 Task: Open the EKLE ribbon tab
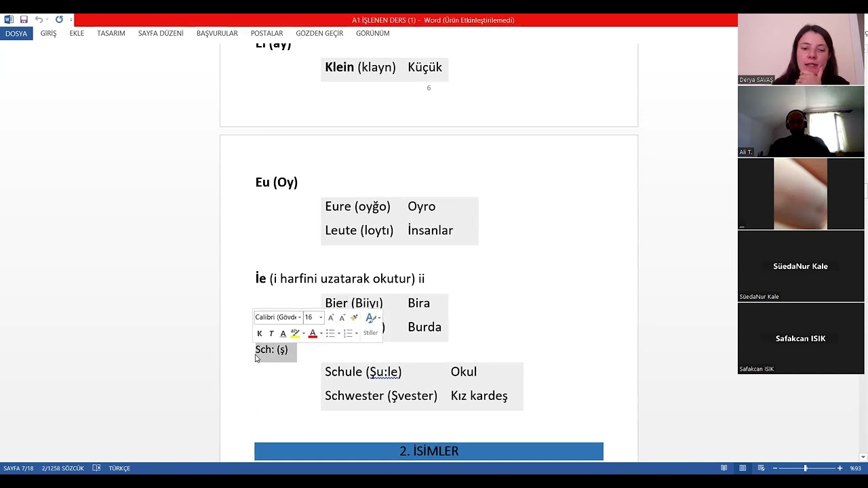click(x=77, y=33)
